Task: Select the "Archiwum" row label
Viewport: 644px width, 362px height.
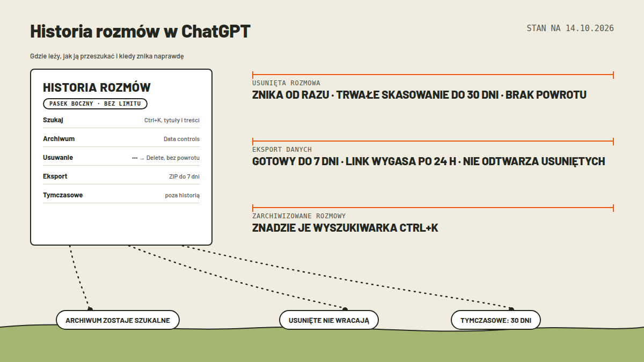Action: [x=58, y=139]
